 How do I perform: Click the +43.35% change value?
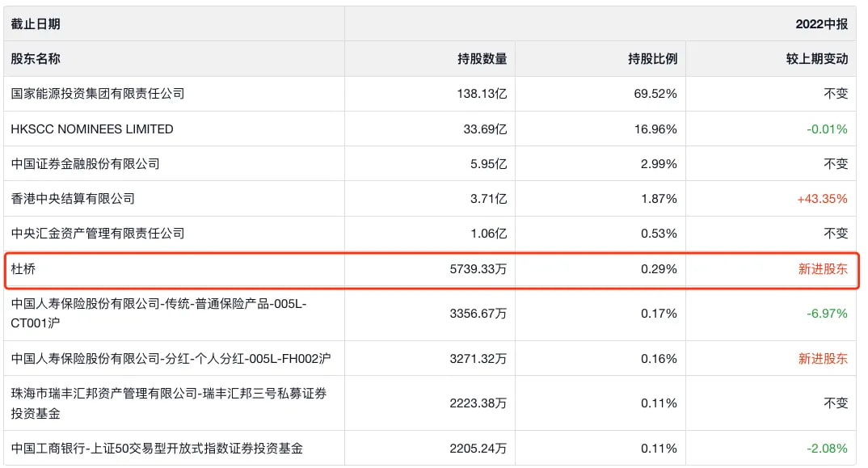pyautogui.click(x=822, y=199)
